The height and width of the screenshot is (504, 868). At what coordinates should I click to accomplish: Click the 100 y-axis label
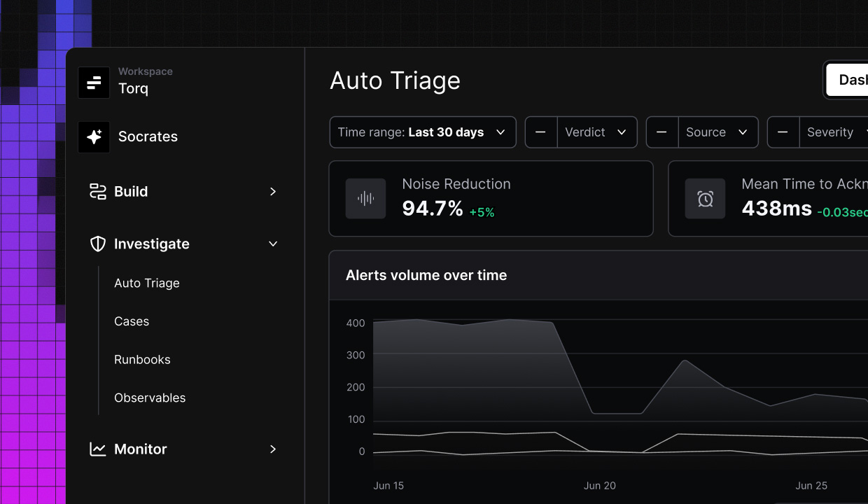click(x=356, y=420)
